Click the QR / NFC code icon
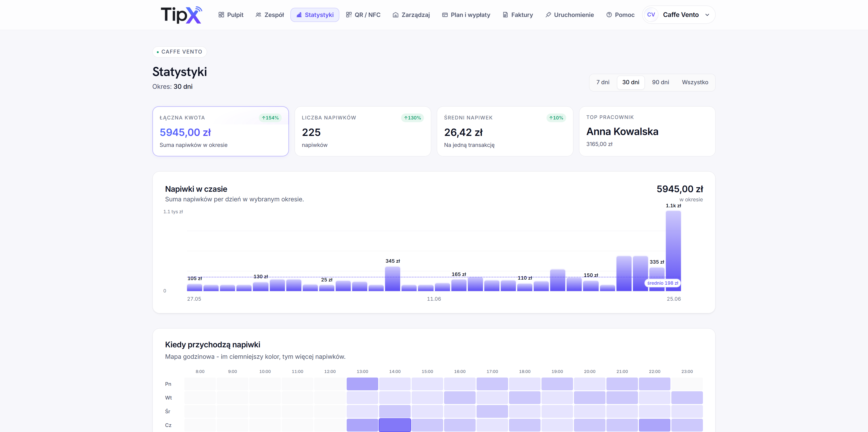The height and width of the screenshot is (432, 868). (x=349, y=15)
